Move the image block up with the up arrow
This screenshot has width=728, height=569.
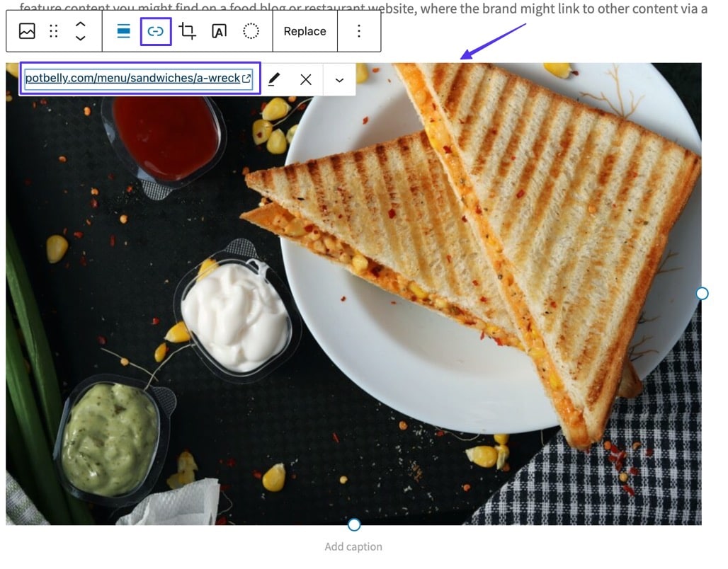80,25
